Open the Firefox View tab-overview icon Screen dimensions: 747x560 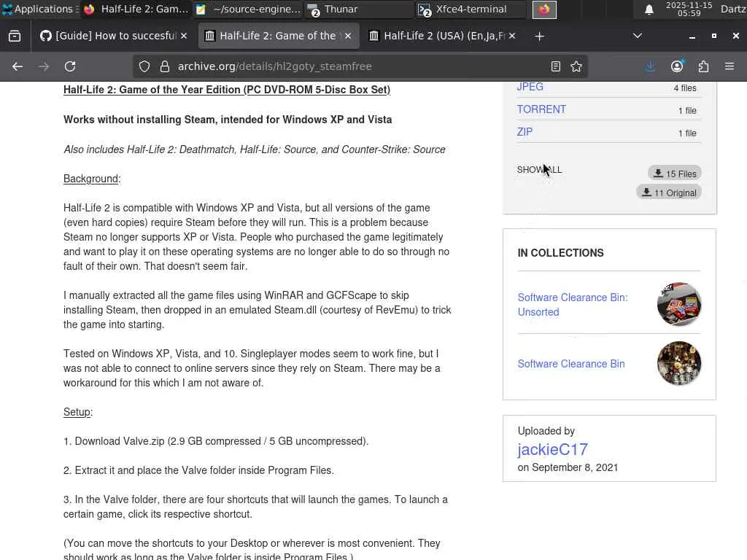[15, 36]
